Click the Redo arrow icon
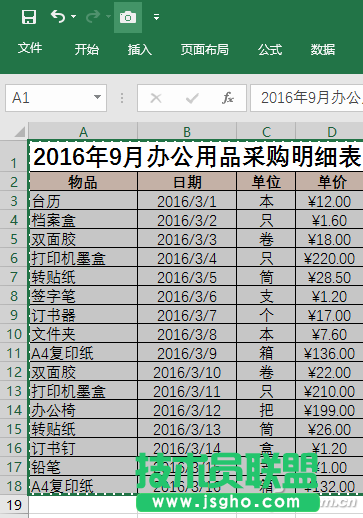This screenshot has height=518, width=363. coord(93,16)
